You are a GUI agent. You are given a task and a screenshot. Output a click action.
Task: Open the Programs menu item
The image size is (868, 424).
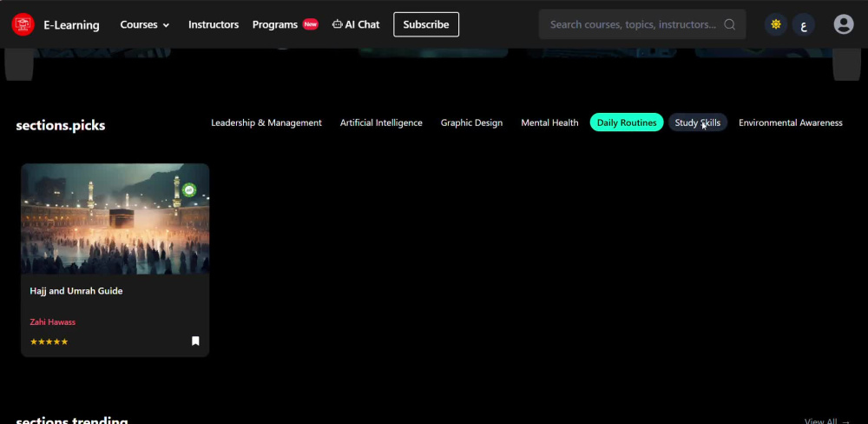pos(285,24)
